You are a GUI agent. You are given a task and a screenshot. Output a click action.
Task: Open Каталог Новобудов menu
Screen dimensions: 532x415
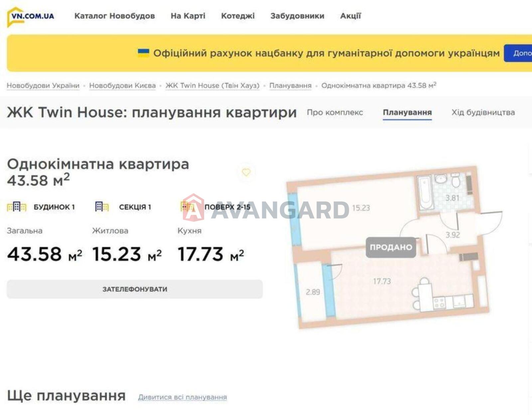(x=115, y=16)
